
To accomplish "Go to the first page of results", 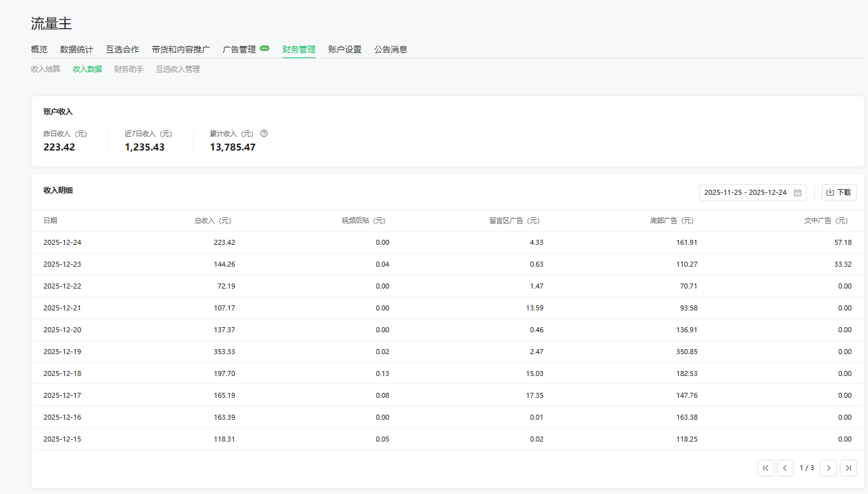I will pyautogui.click(x=766, y=468).
